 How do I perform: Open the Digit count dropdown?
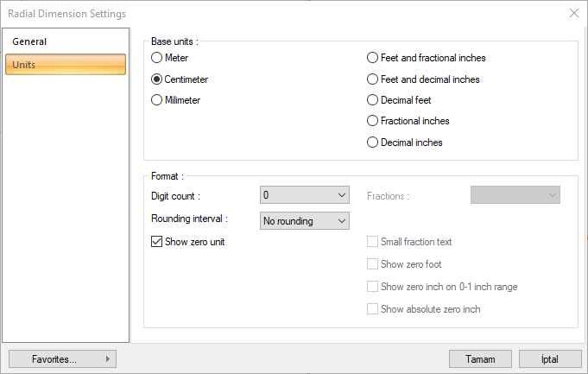(304, 195)
